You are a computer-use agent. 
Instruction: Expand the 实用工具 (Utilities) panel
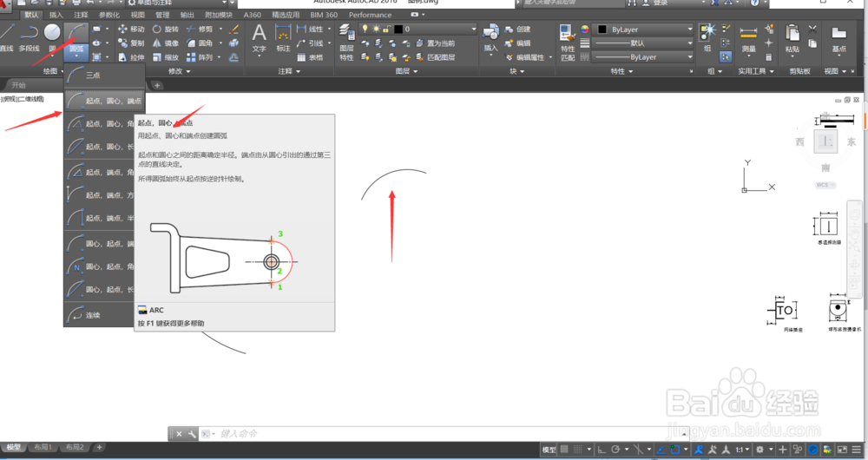click(x=756, y=71)
